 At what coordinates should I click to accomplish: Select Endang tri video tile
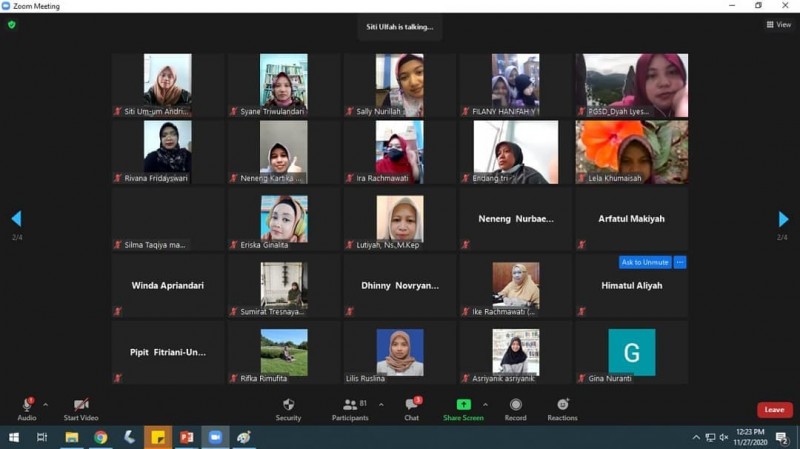click(515, 152)
